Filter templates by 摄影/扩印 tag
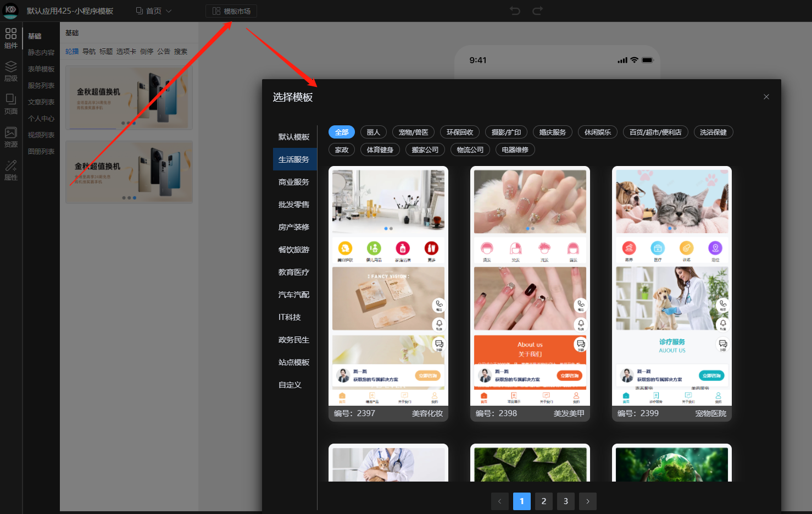 [x=507, y=132]
